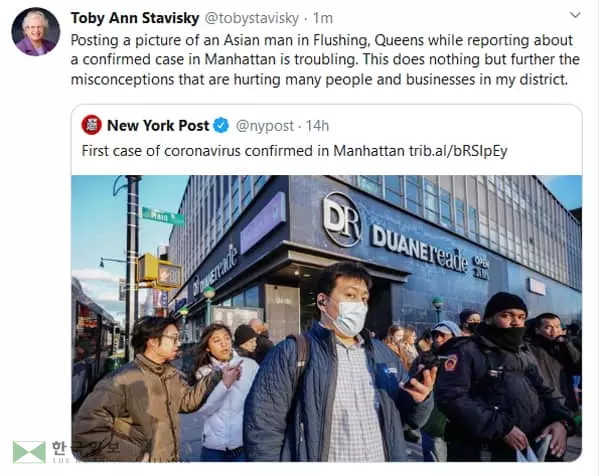Viewport: 600px width, 476px height.
Task: Visit the @tobystavisky handle
Action: coord(252,18)
